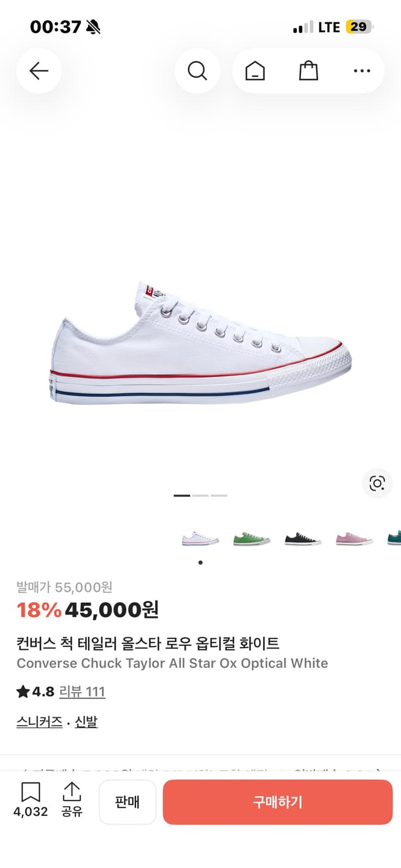Image resolution: width=401 pixels, height=868 pixels.
Task: Tap the back arrow icon
Action: (39, 71)
